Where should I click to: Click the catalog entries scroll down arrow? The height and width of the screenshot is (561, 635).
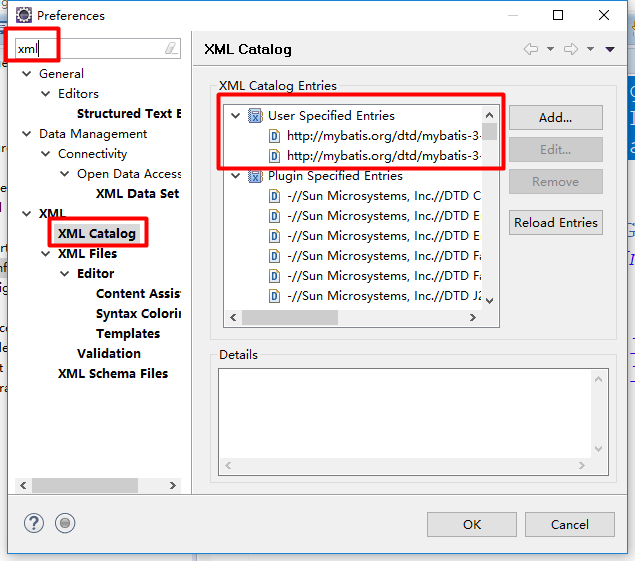click(x=490, y=301)
